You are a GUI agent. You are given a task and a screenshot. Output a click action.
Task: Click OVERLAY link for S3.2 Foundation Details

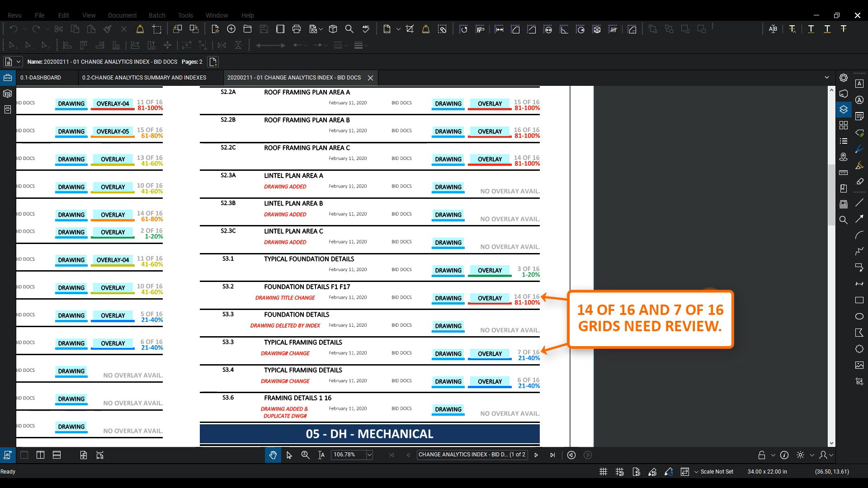490,298
